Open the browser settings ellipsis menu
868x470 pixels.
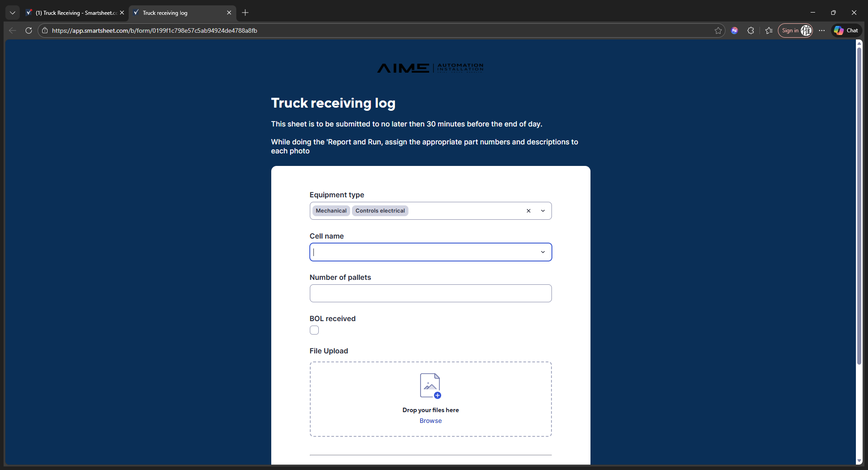pyautogui.click(x=822, y=30)
